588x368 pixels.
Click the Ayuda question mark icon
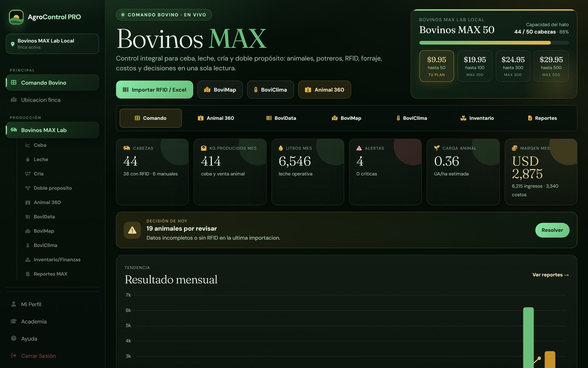pos(14,338)
